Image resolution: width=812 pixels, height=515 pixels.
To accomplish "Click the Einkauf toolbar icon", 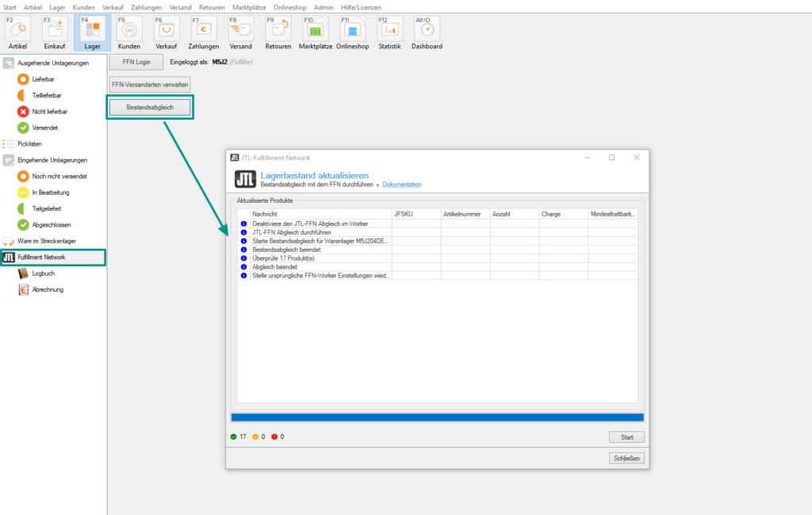I will [55, 32].
